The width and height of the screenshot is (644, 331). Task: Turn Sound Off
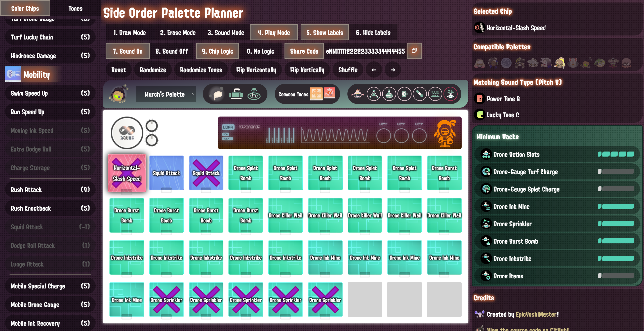coord(172,51)
